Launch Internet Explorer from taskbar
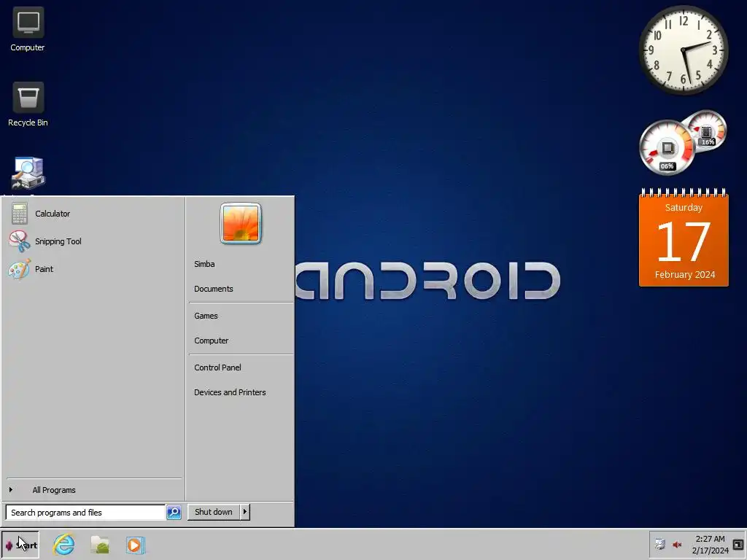The image size is (747, 560). coord(64,545)
